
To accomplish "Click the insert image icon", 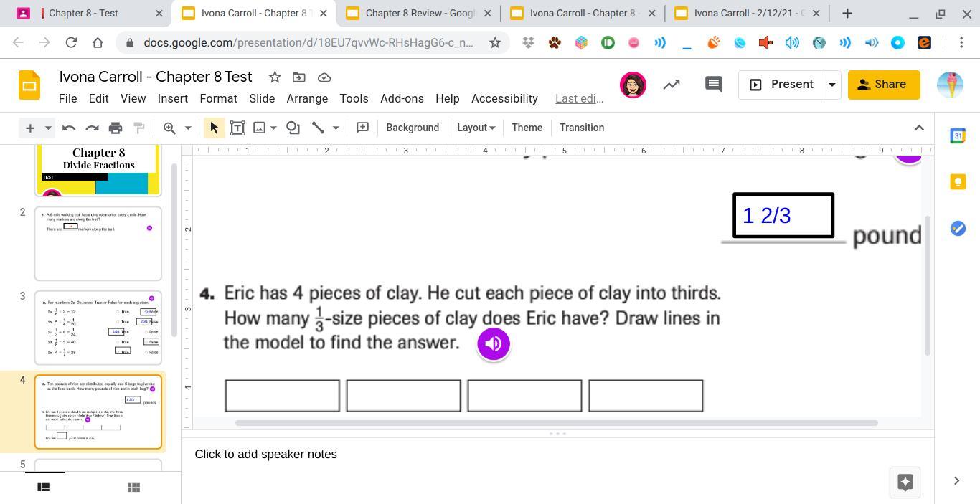I will (260, 128).
